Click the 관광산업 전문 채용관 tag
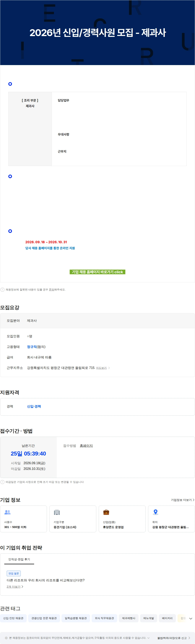This screenshot has height=644, width=195. click(x=44, y=618)
